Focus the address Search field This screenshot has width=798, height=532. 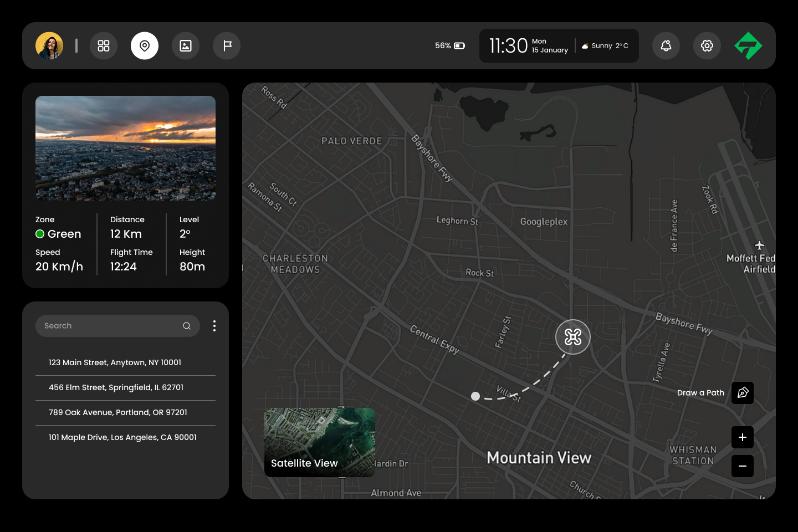117,326
